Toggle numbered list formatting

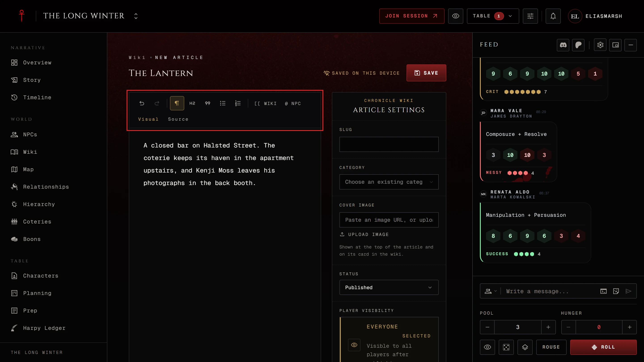238,103
